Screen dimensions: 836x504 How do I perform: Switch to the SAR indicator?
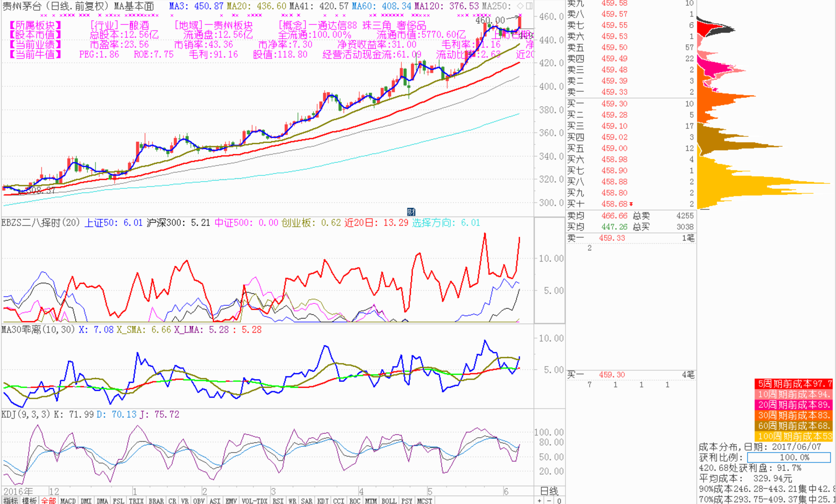click(306, 501)
